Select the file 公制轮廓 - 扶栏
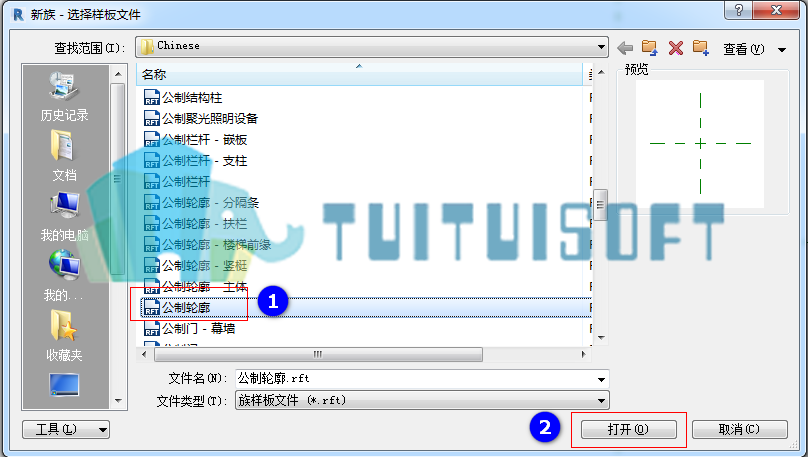 click(204, 224)
